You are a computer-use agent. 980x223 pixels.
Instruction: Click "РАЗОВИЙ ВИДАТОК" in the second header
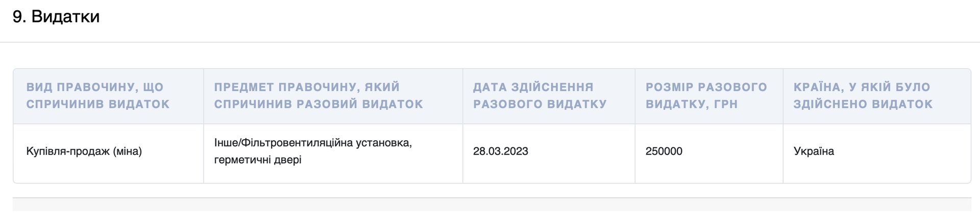pyautogui.click(x=360, y=104)
